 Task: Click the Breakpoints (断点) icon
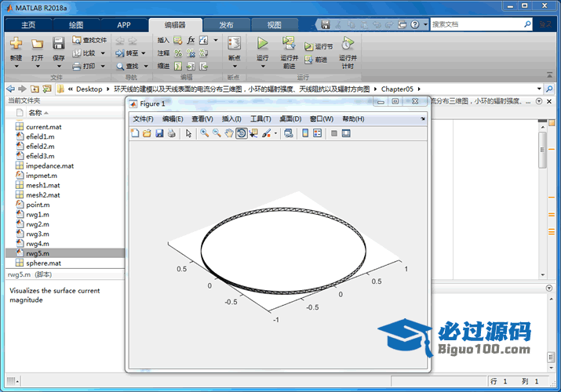coord(234,44)
